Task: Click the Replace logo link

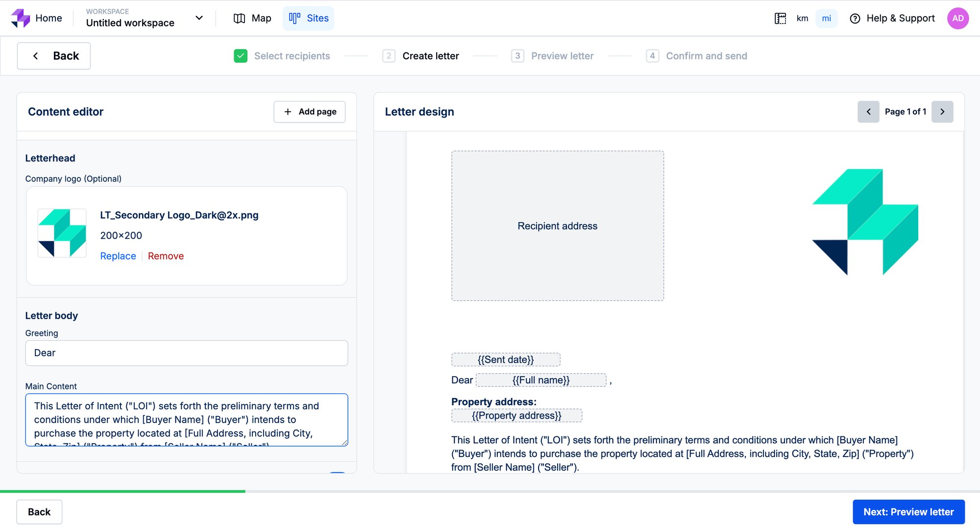Action: coord(118,256)
